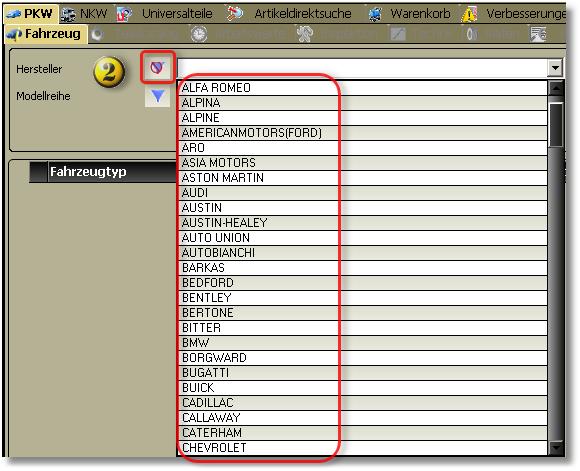Select AUTO UNION entry
580x471 pixels.
pyautogui.click(x=362, y=238)
